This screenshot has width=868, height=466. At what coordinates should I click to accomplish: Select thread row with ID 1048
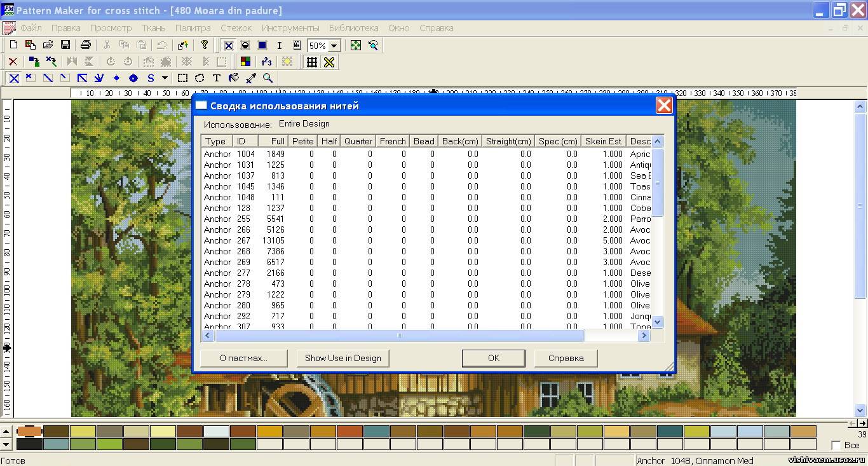426,197
